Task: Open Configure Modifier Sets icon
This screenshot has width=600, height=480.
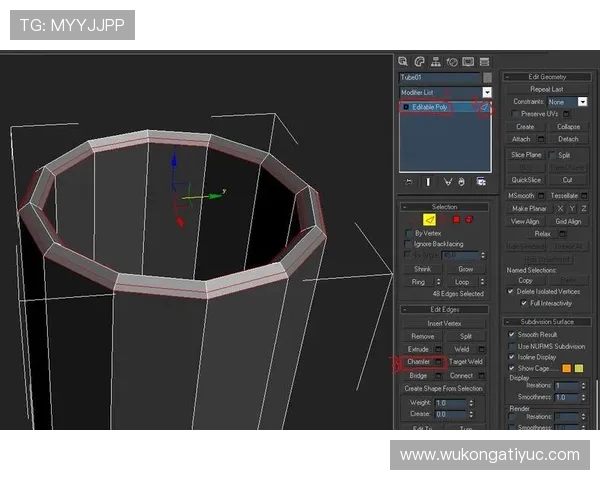Action: 481,182
